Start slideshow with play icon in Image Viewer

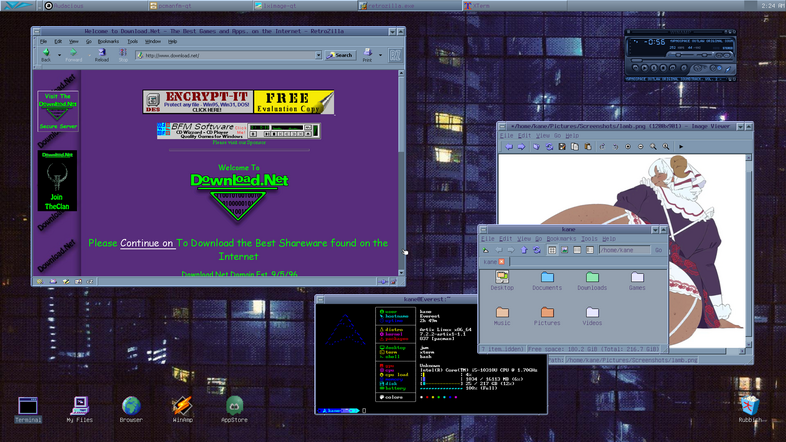tap(681, 146)
